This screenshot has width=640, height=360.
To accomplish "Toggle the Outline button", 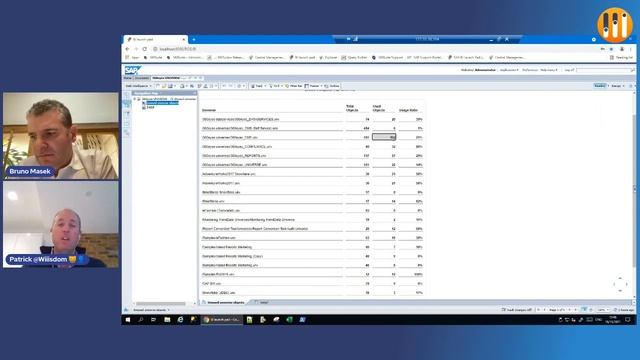I will point(332,86).
